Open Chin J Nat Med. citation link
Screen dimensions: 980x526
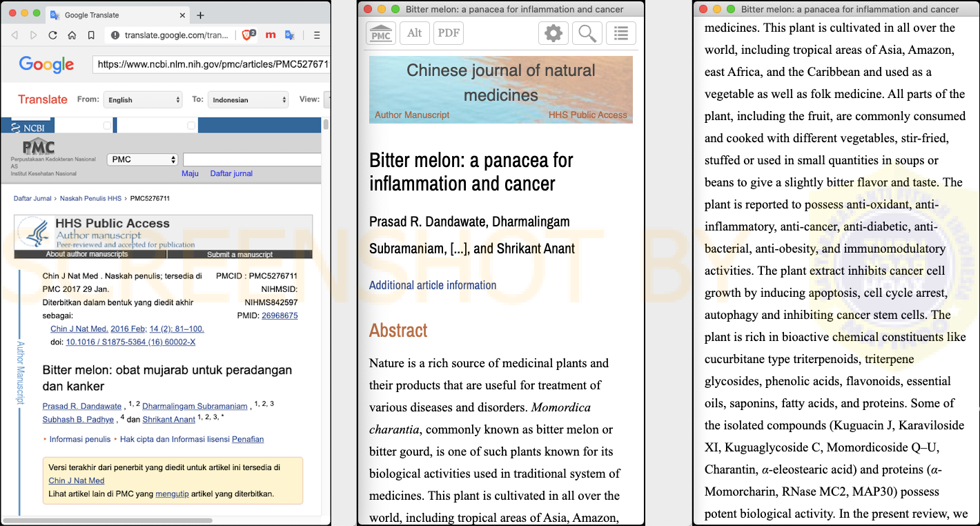[79, 329]
